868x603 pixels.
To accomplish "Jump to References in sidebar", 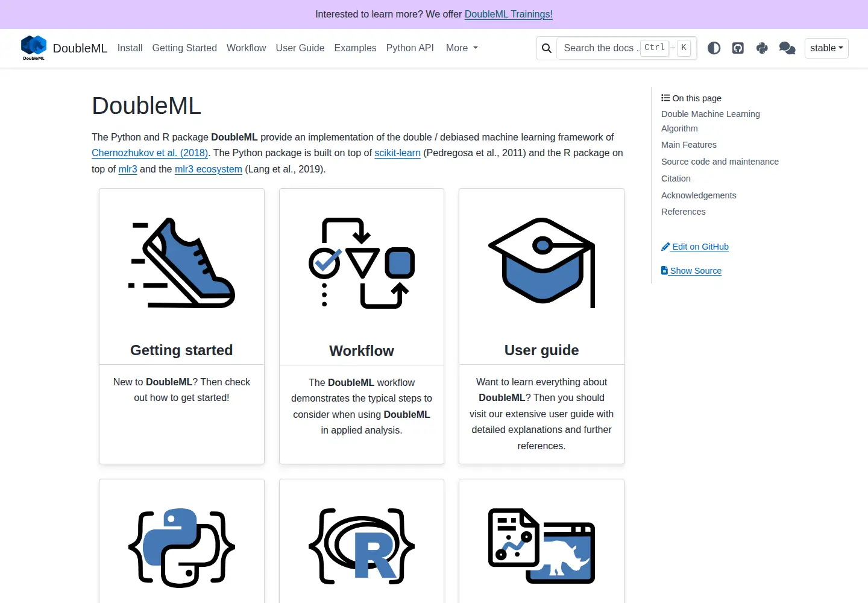I will [x=683, y=212].
